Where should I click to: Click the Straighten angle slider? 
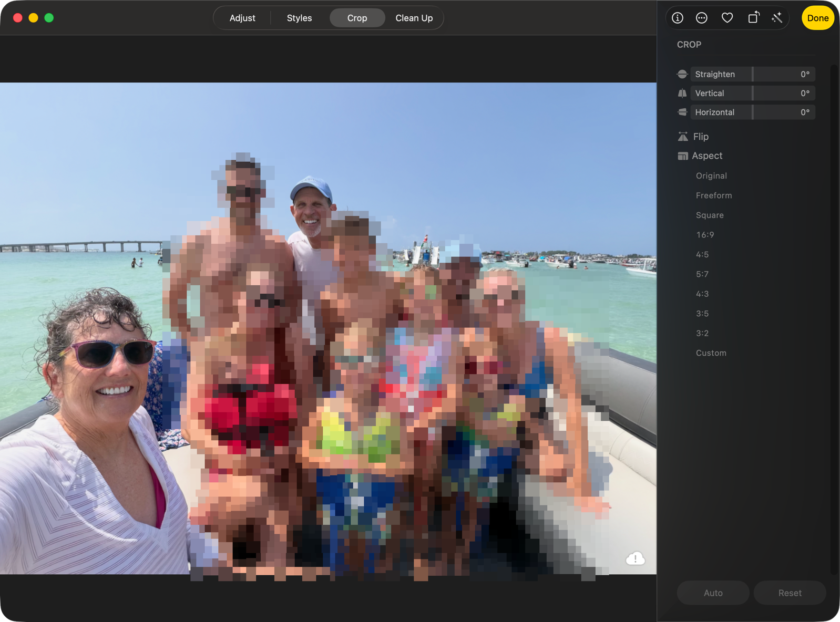[x=753, y=74]
